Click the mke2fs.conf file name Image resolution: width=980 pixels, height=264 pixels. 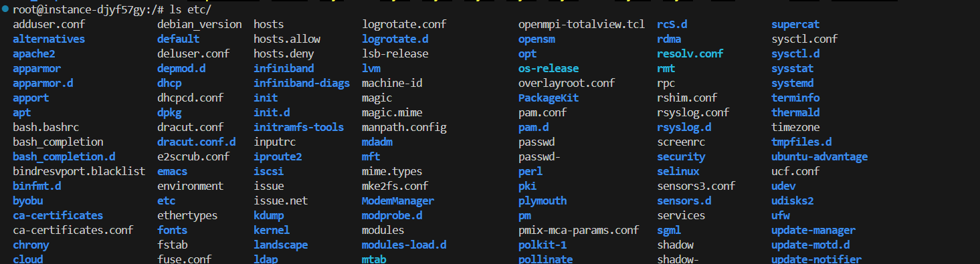click(x=395, y=186)
